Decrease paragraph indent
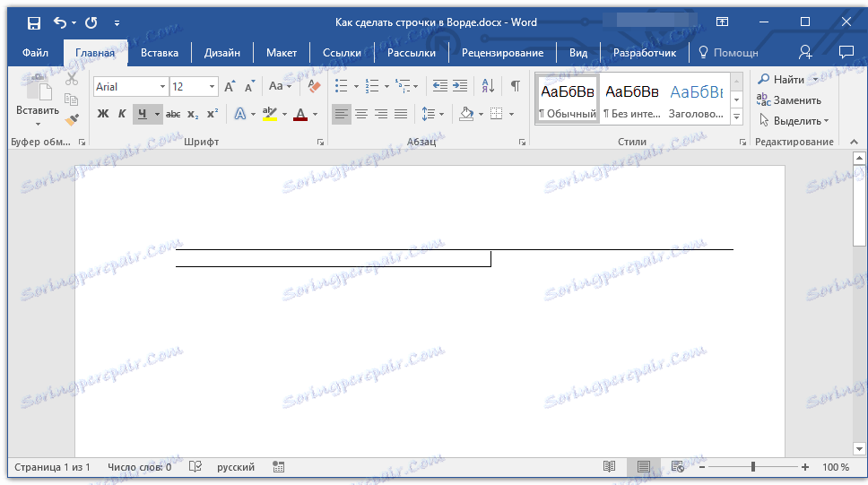This screenshot has width=868, height=485. (439, 86)
